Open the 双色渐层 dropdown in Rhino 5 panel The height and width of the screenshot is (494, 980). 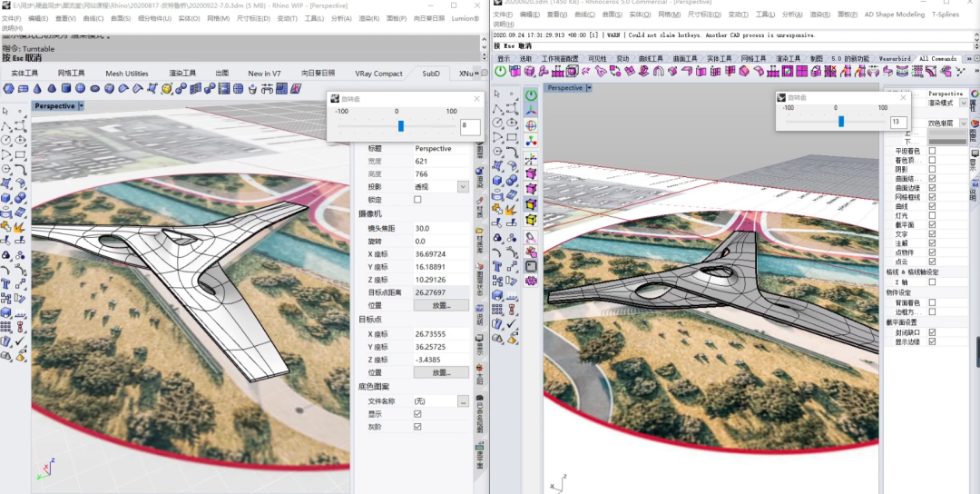963,123
